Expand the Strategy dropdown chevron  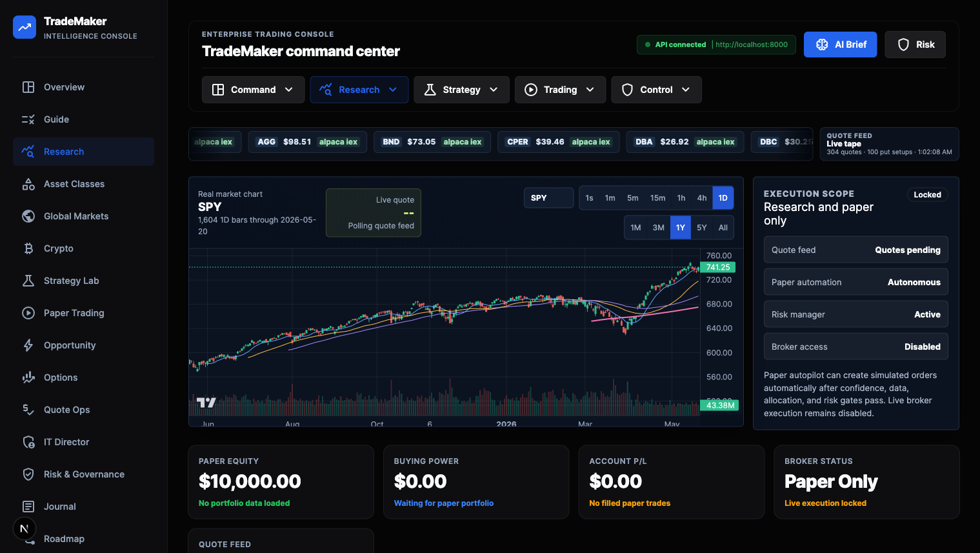coord(494,90)
